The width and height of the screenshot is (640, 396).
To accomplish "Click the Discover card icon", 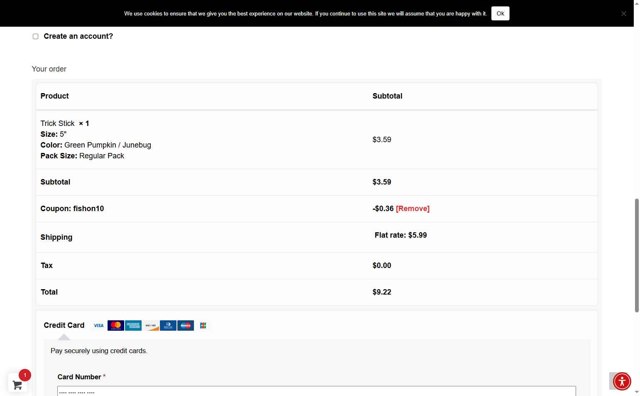I will [x=151, y=325].
